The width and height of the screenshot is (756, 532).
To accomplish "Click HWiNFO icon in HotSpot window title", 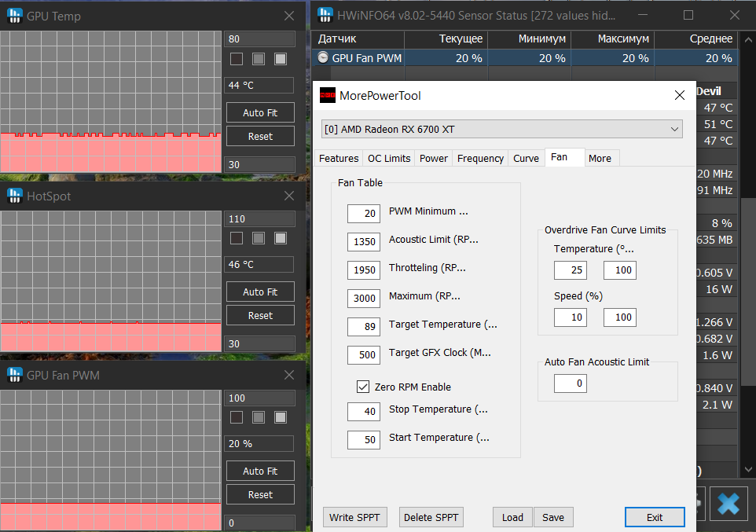I will 14,196.
